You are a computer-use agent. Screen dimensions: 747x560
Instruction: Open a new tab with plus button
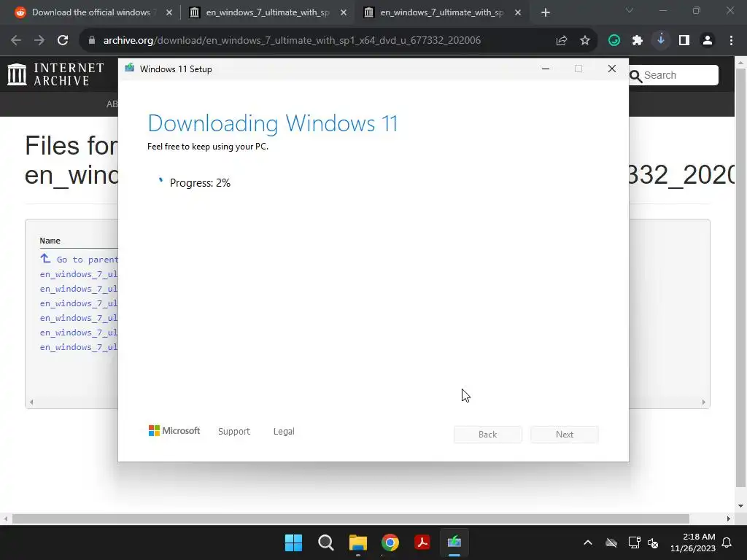(546, 12)
